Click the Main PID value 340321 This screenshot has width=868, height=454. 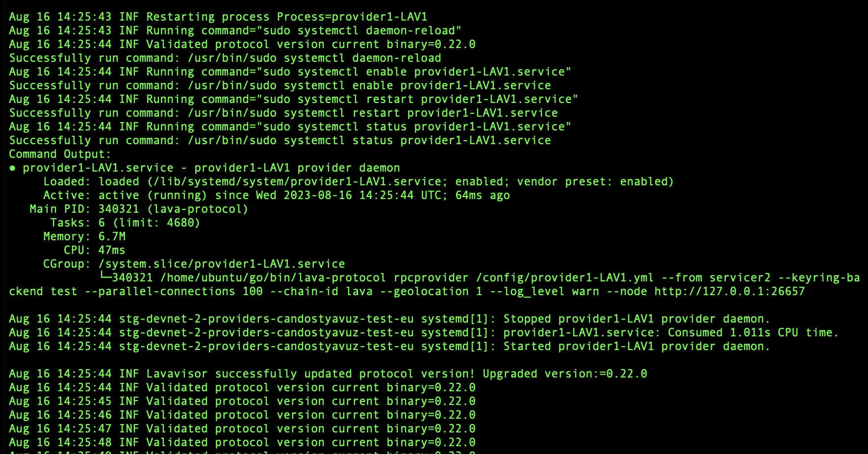point(119,209)
